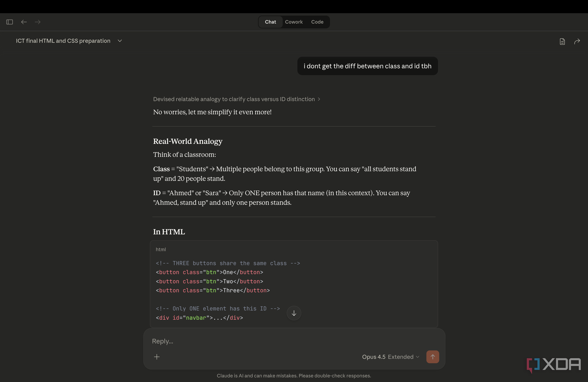This screenshot has height=382, width=588.
Task: Switch to the Chat tab
Action: point(270,22)
